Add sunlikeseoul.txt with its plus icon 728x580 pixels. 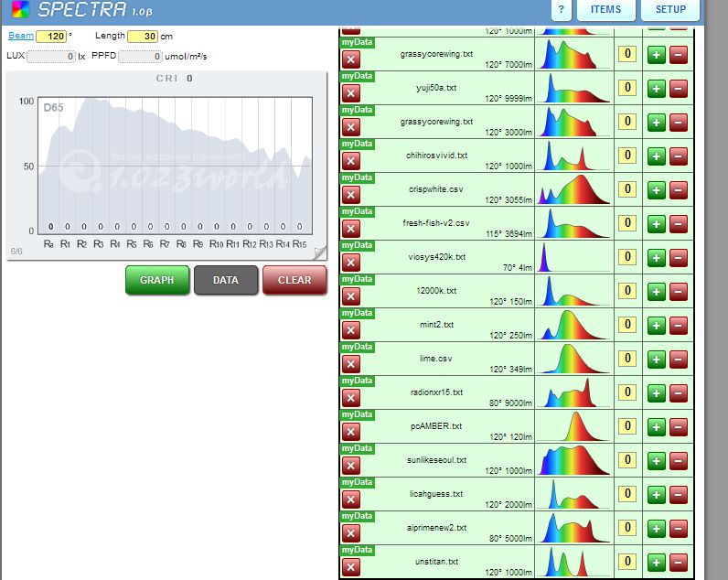656,462
